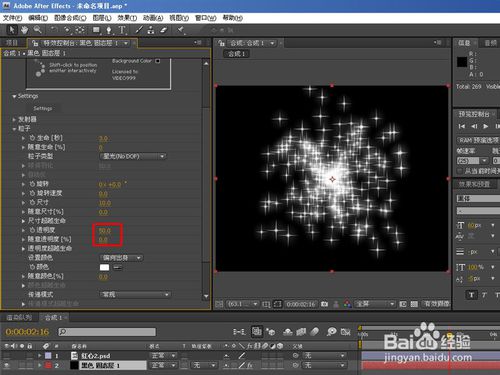
Task: Select the Rotation tool in toolbar
Action: point(54,30)
